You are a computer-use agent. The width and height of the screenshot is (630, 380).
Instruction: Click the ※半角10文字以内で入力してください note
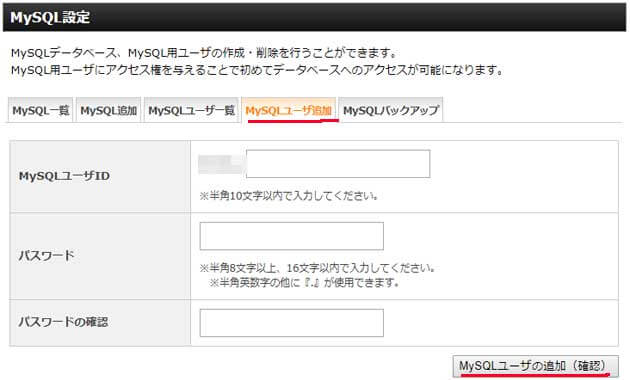point(289,196)
